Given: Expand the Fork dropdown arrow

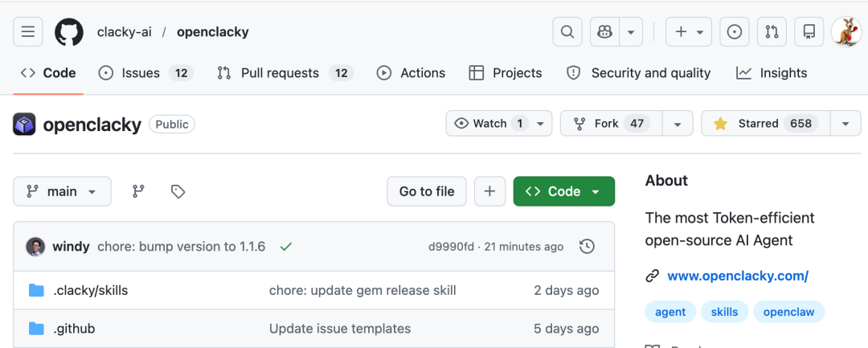Looking at the screenshot, I should click(x=678, y=124).
